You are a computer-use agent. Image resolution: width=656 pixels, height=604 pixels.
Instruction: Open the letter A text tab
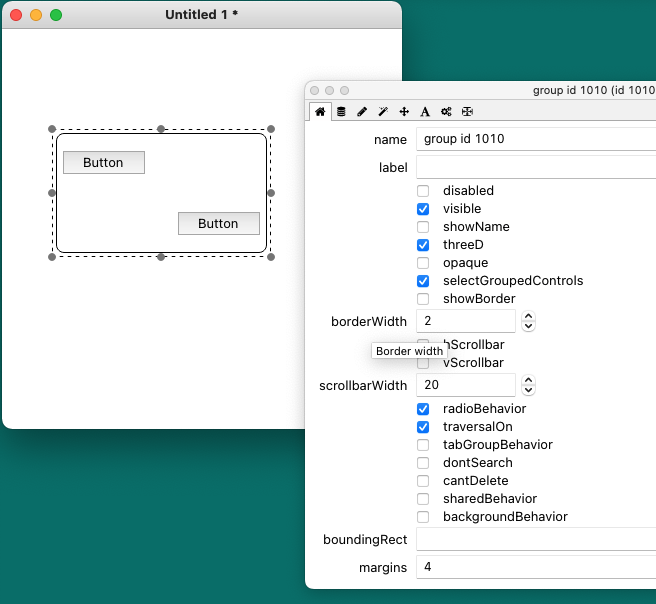[x=425, y=112]
